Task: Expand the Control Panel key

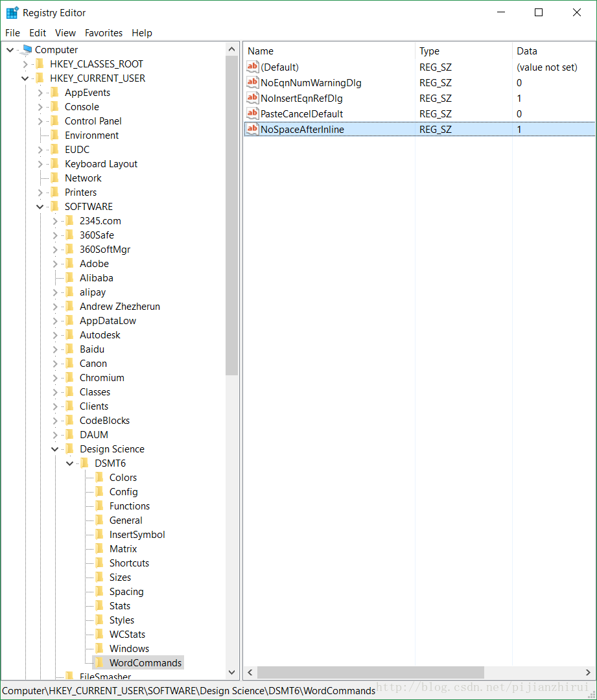Action: [x=40, y=121]
